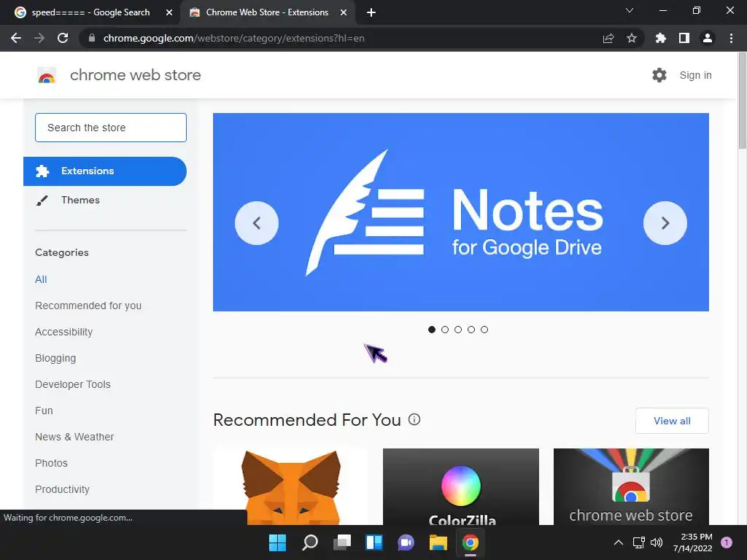Open the volume control in system tray
This screenshot has height=560, width=747.
coord(657,542)
